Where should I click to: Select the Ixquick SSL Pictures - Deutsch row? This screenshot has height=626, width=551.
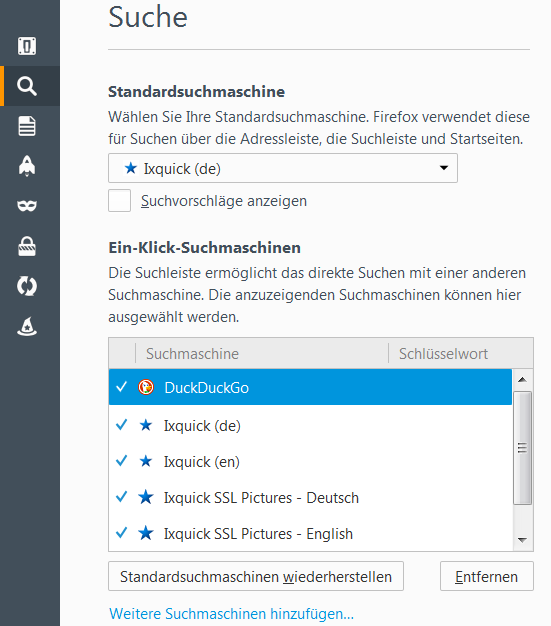(310, 497)
